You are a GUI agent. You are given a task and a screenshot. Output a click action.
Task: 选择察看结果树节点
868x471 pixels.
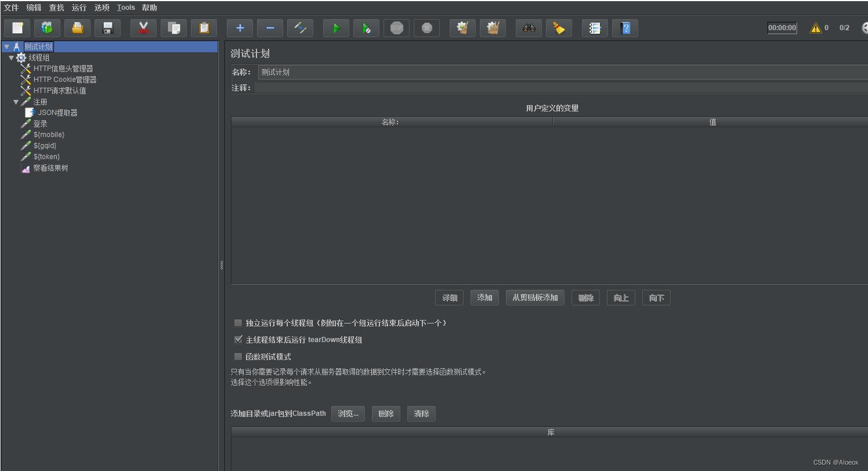(50, 167)
